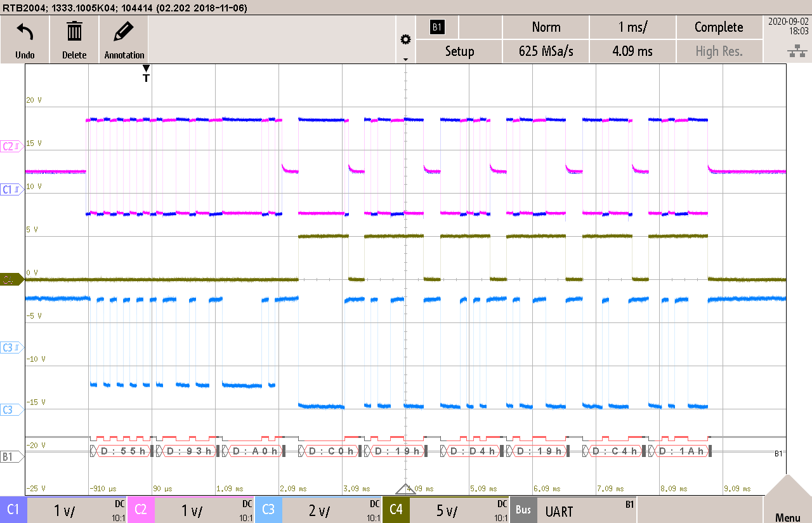Screen dimensions: 812x523
Task: Click the 625 MSa/s sample rate readout
Action: (546, 51)
